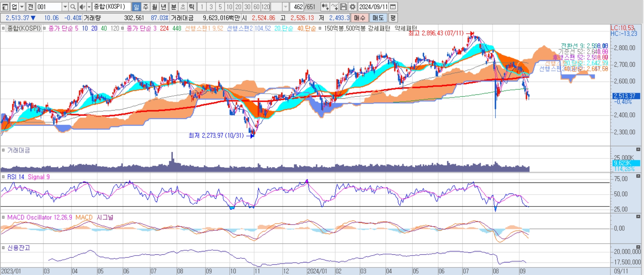644x275 pixels.
Task: Click the 매수 buy button
Action: (359, 18)
